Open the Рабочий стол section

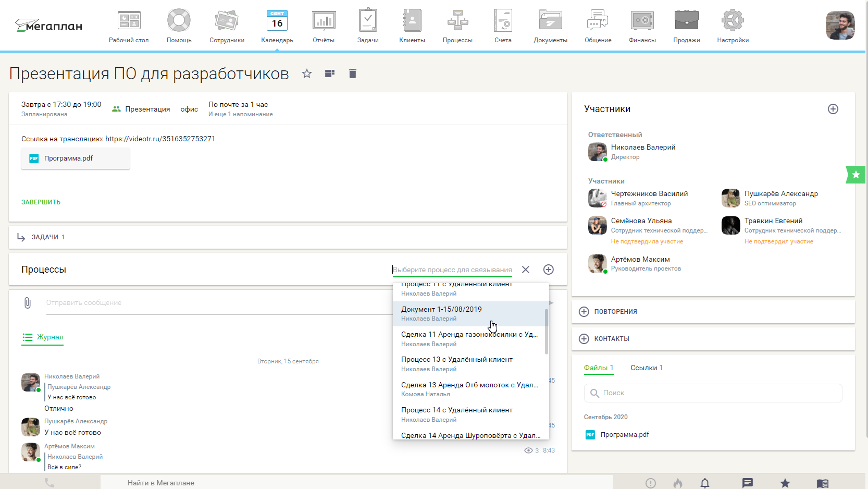(x=129, y=26)
